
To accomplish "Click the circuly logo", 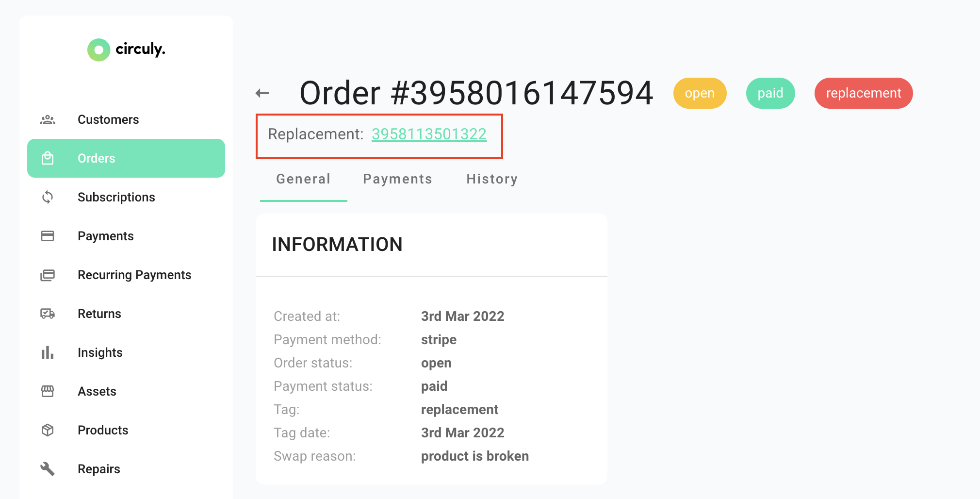I will click(126, 50).
